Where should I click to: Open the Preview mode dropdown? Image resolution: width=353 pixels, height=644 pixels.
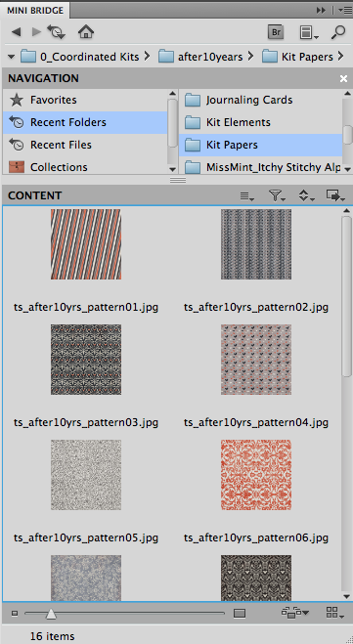(295, 613)
